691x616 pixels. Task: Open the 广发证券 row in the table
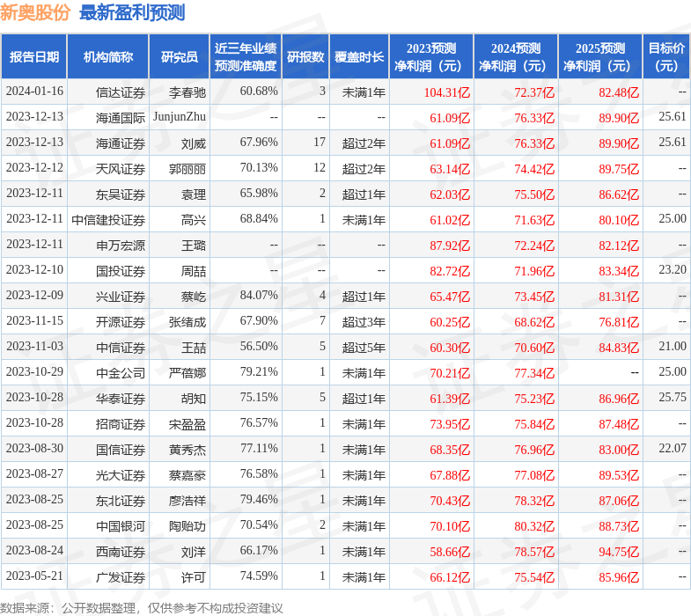pyautogui.click(x=121, y=576)
